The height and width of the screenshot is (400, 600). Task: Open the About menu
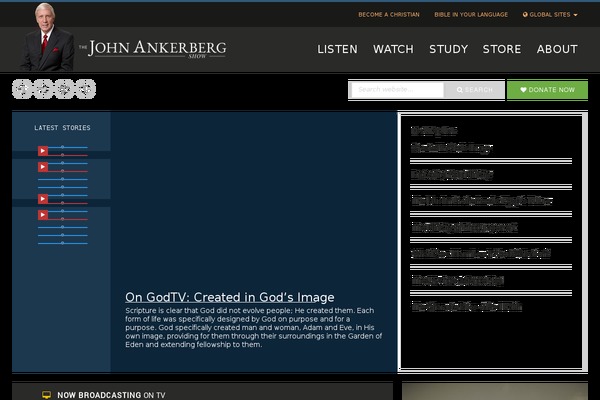(557, 49)
